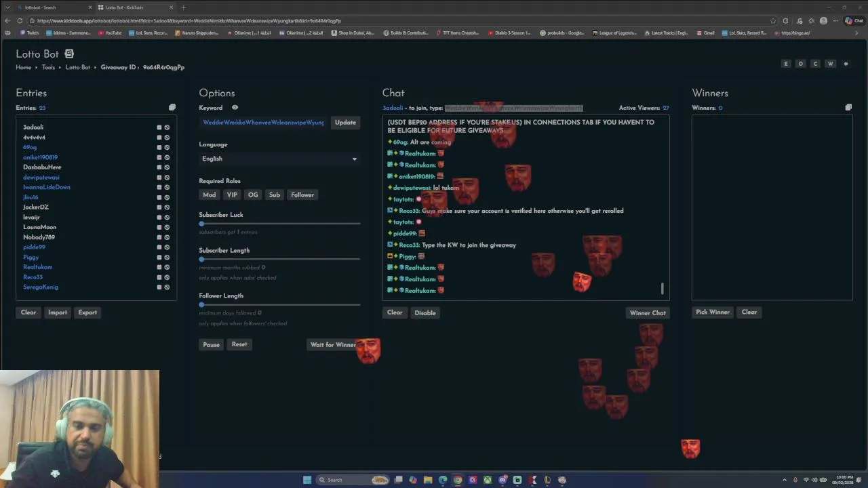This screenshot has height=488, width=868.
Task: Click the Export entries button
Action: 87,312
